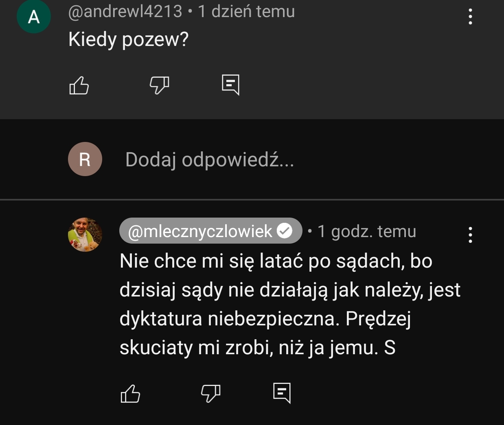Click the brown "R" user avatar
Screen dimensions: 504x425
pyautogui.click(x=85, y=159)
